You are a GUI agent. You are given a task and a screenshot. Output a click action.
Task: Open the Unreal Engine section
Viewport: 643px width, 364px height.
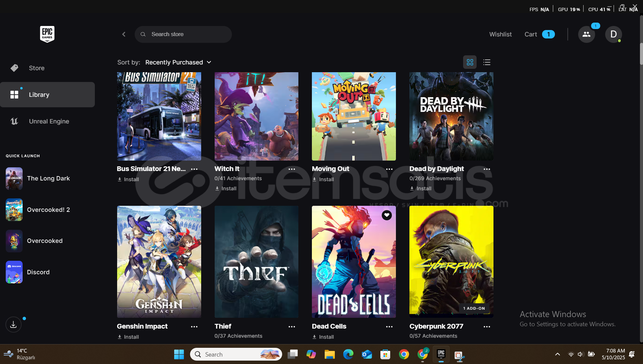[x=47, y=121]
